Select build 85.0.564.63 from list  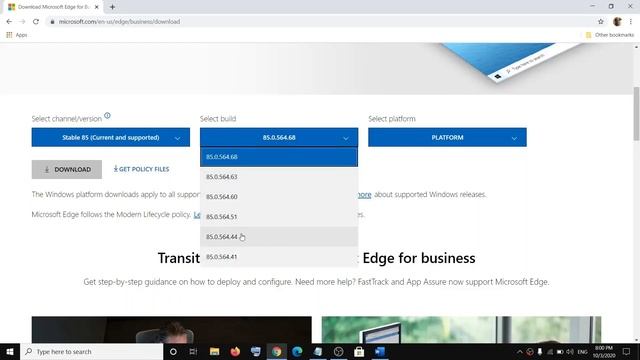coord(279,177)
